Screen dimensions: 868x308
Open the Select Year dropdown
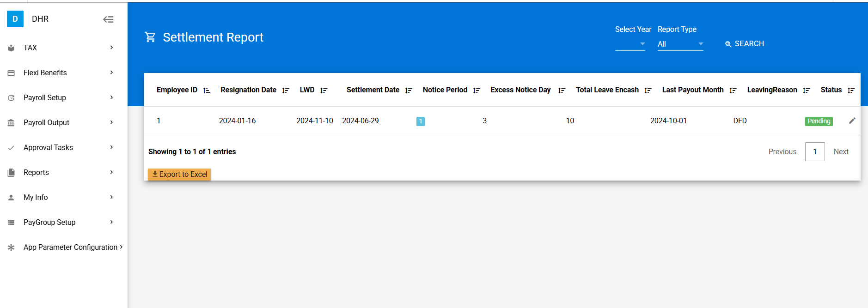click(630, 44)
